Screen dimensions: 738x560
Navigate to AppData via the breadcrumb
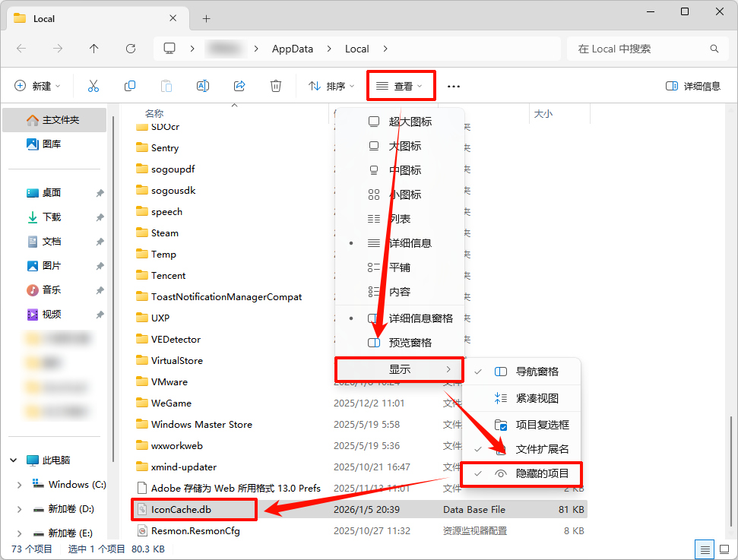(292, 48)
